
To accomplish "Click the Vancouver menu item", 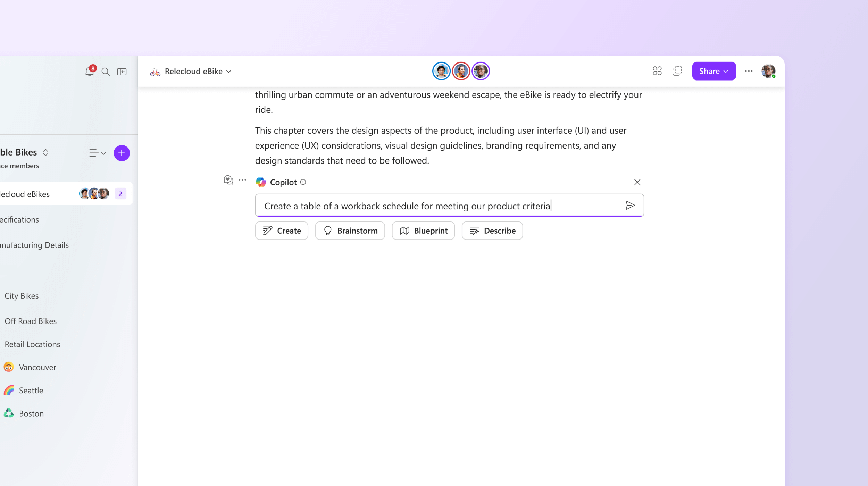I will 37,367.
